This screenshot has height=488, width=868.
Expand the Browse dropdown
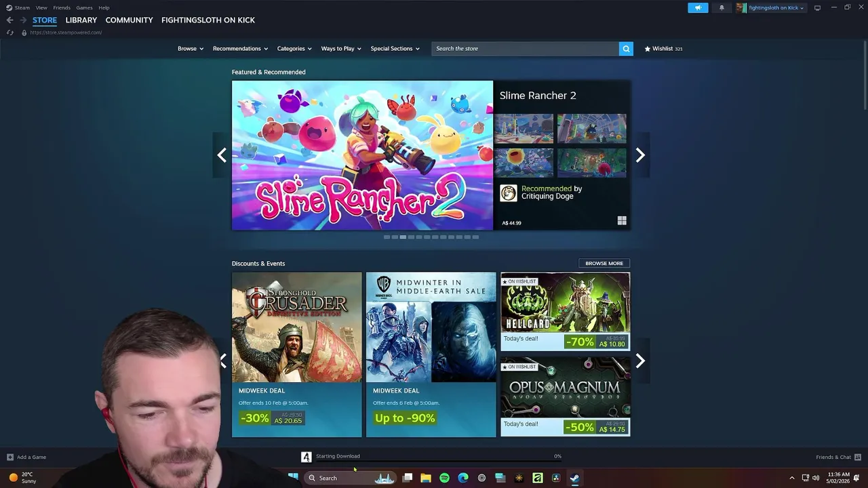pos(191,48)
